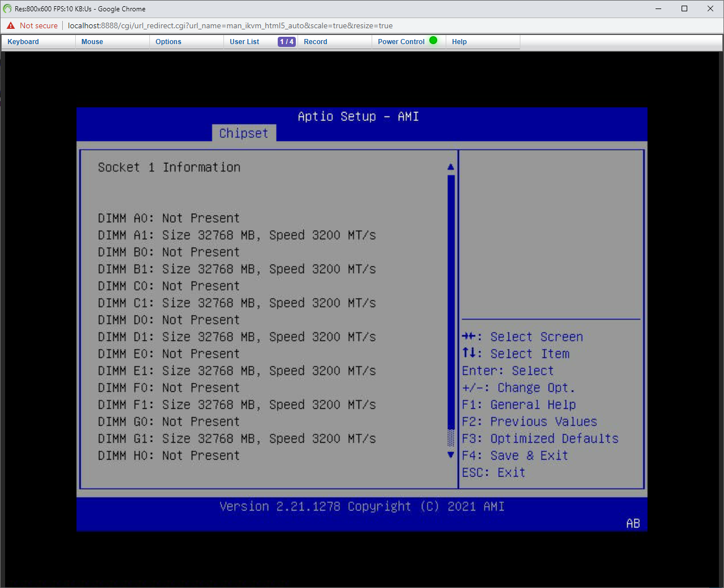This screenshot has height=588, width=724.
Task: Click the DIMM C0: Not Present row
Action: [x=169, y=286]
